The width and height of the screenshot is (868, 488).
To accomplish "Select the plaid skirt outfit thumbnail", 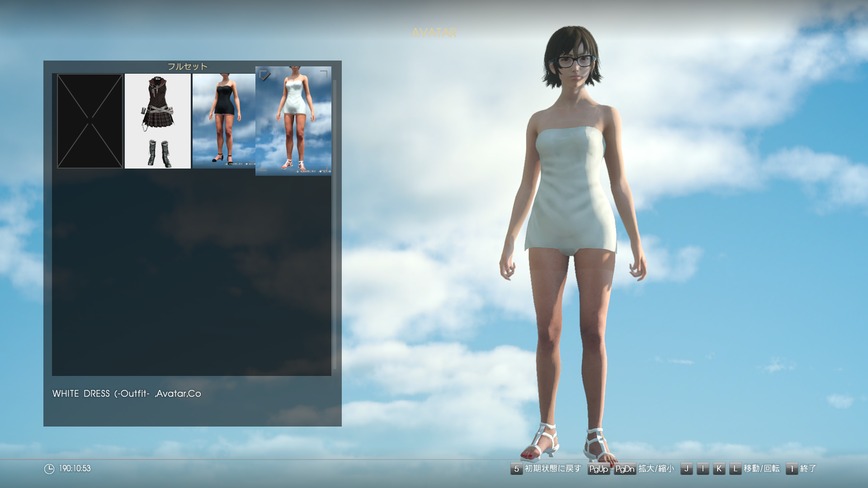I will 157,121.
